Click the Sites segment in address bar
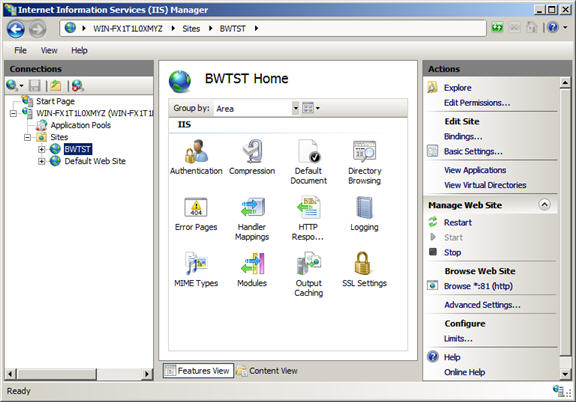Screen dimensions: 576x402 click(191, 29)
